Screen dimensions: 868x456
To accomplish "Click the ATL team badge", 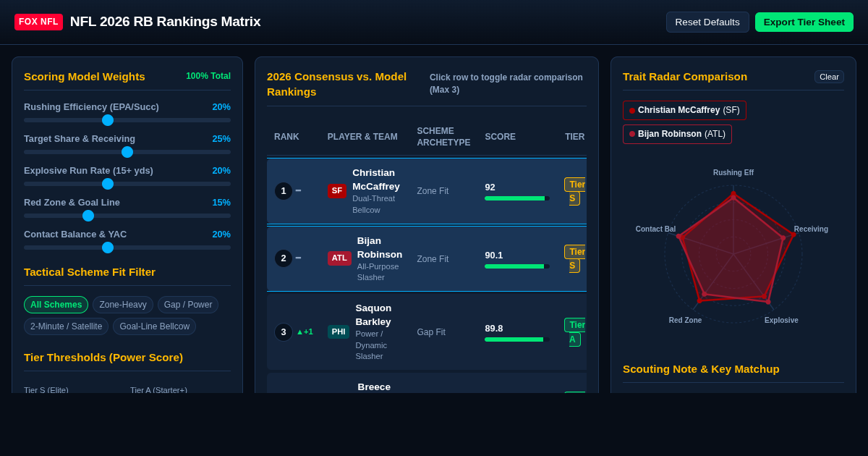I will point(339,258).
